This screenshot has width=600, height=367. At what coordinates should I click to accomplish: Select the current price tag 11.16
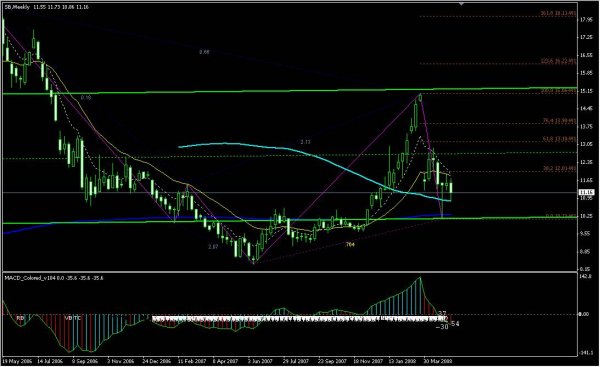(x=587, y=192)
